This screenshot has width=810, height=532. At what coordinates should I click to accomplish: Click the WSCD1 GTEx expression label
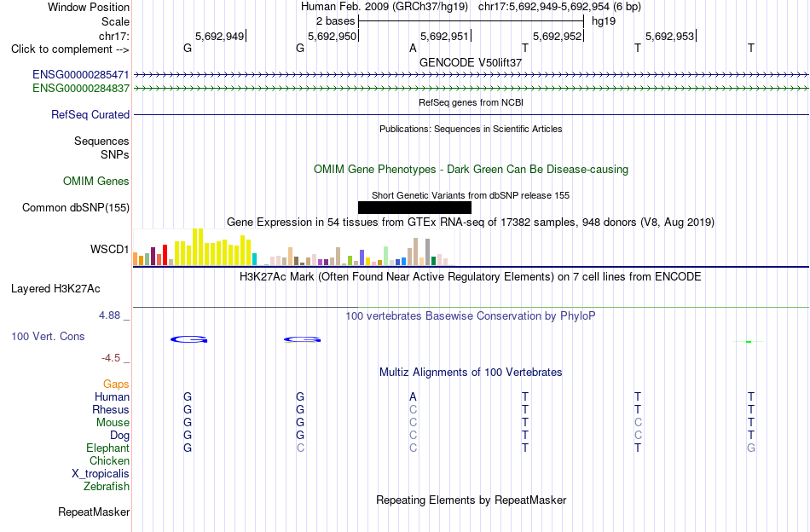pyautogui.click(x=109, y=250)
